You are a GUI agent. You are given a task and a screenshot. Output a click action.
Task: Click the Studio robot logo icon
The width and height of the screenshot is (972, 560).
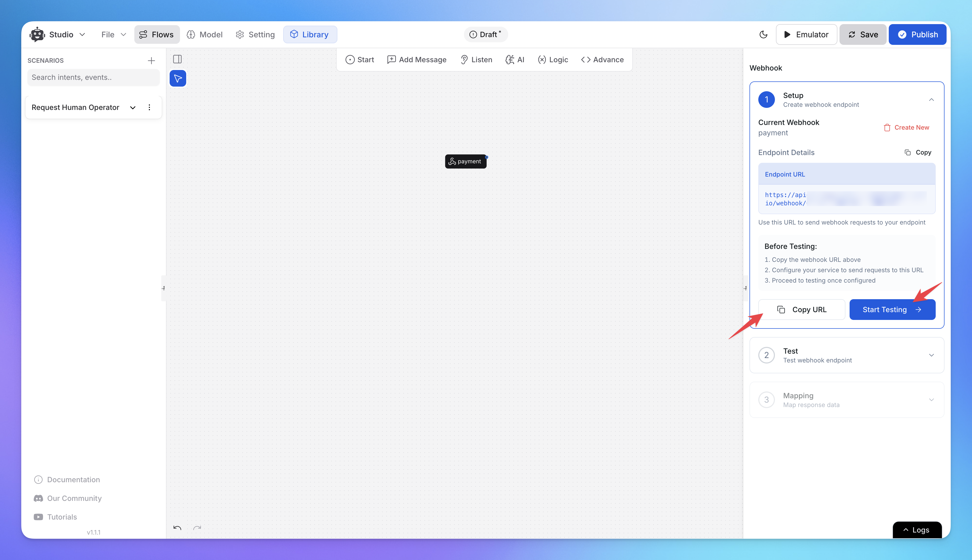37,34
